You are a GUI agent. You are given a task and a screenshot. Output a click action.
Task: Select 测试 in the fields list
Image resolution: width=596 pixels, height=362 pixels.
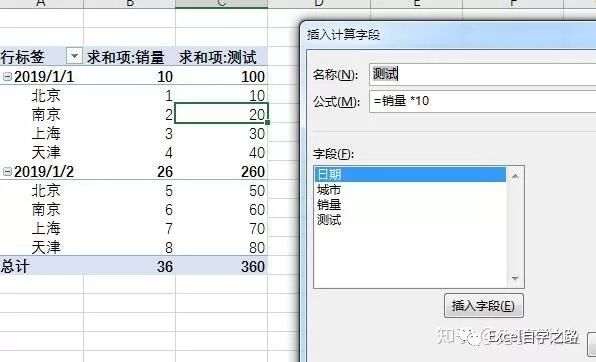point(410,219)
